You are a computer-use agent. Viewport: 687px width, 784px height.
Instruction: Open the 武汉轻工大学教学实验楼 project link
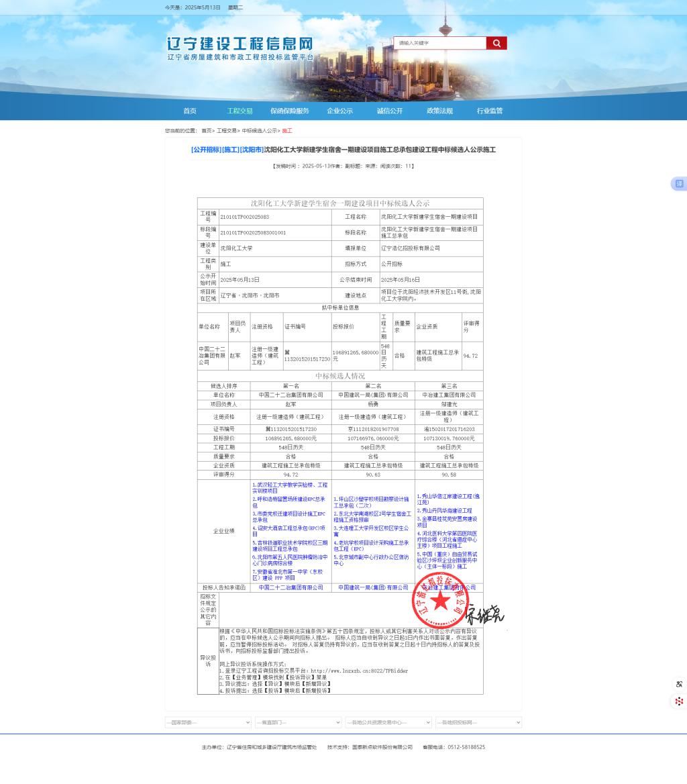[290, 488]
